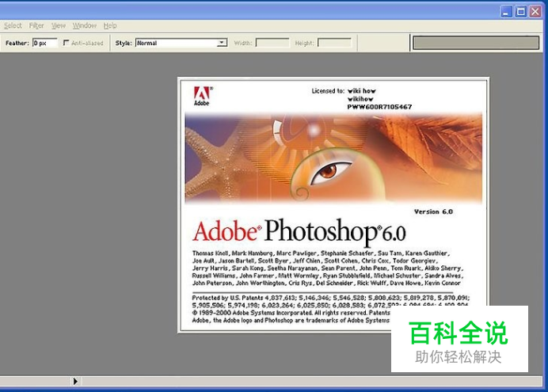This screenshot has height=392, width=548.
Task: Click the serial number PWW600R7105467
Action: coord(379,107)
